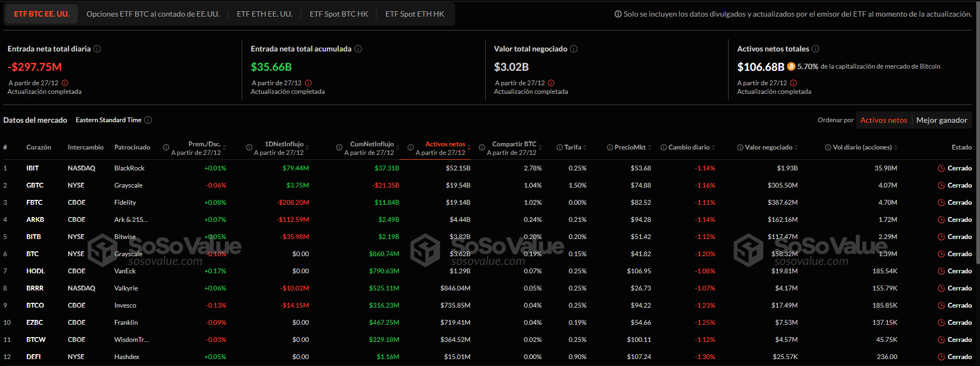980x366 pixels.
Task: Sort by Compartir BTC column arrows
Action: 540,147
